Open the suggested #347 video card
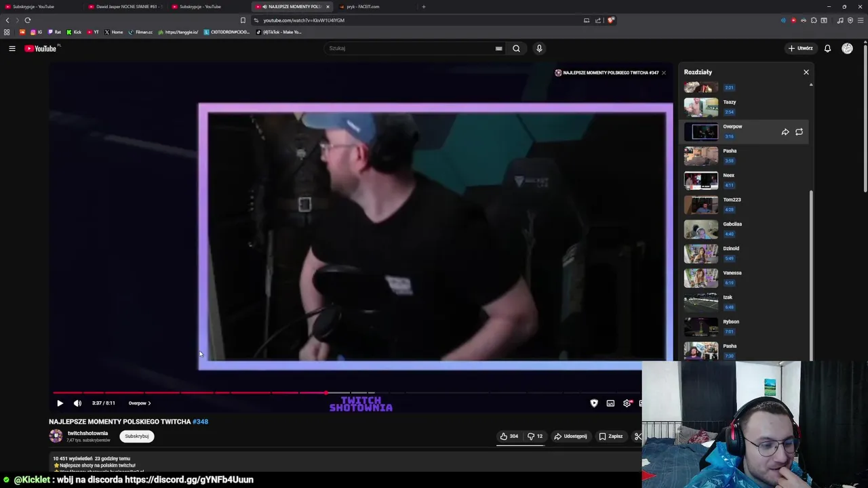The image size is (868, 488). point(607,73)
